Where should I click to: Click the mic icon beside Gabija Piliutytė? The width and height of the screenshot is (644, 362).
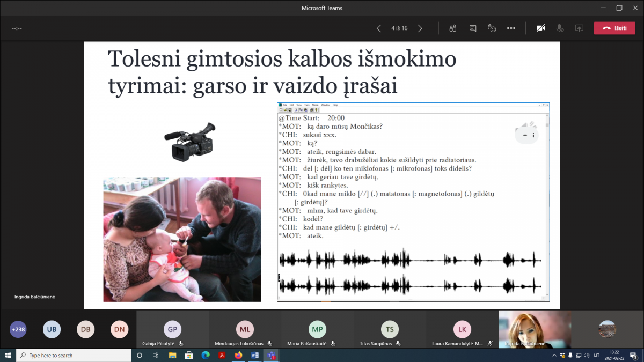pos(181,343)
